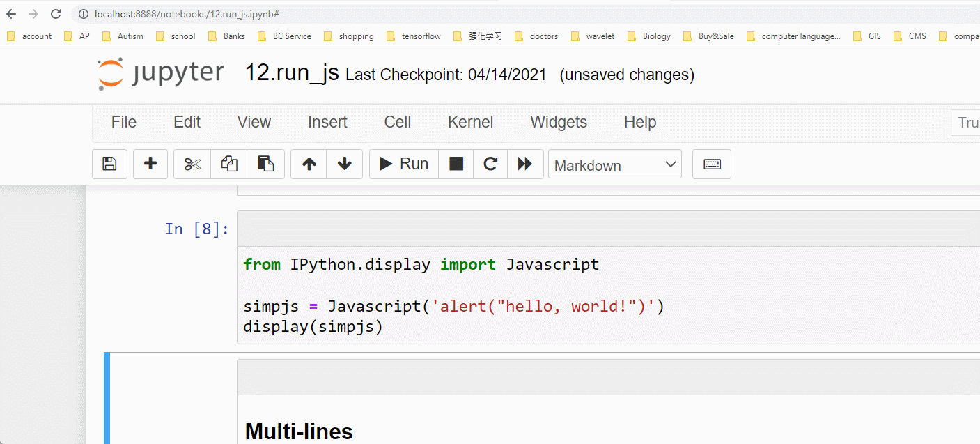
Task: Cut selected cells with scissors icon
Action: (192, 164)
